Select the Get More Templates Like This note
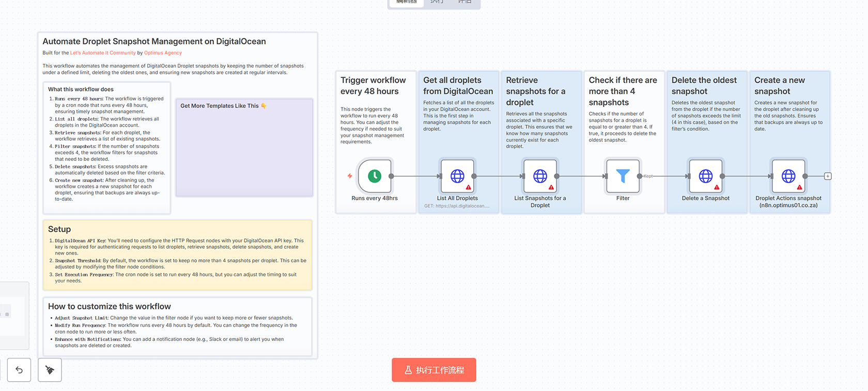Screen dimensions: 868x391 coord(244,150)
